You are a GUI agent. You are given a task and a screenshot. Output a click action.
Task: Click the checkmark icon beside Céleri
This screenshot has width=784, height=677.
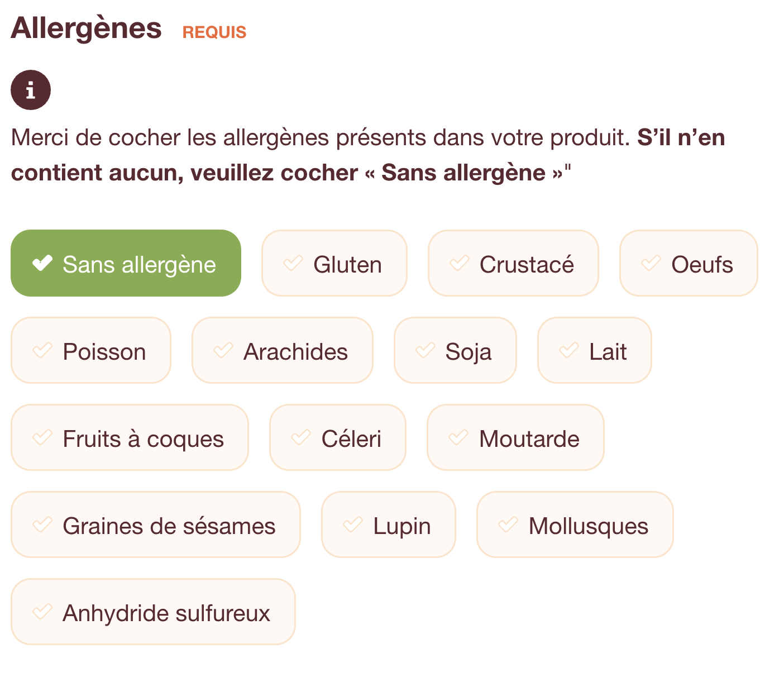301,437
